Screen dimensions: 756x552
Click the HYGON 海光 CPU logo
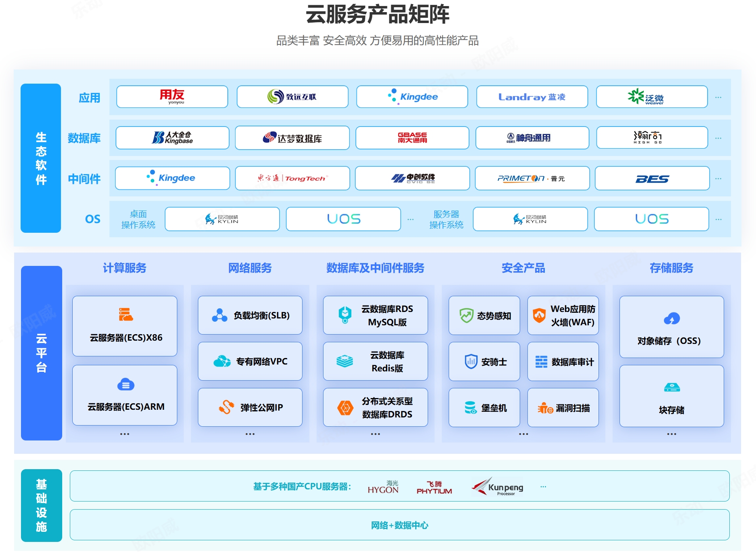383,487
